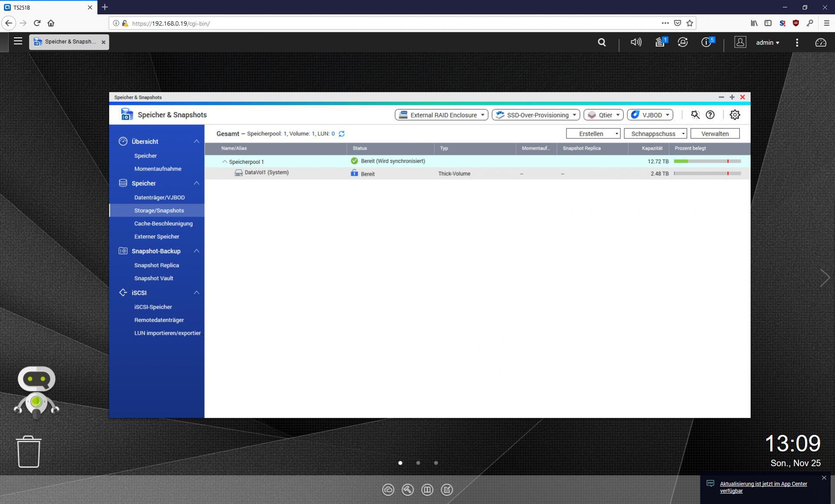Screen dimensions: 835x504
Task: Click the browser home button
Action: click(x=51, y=23)
